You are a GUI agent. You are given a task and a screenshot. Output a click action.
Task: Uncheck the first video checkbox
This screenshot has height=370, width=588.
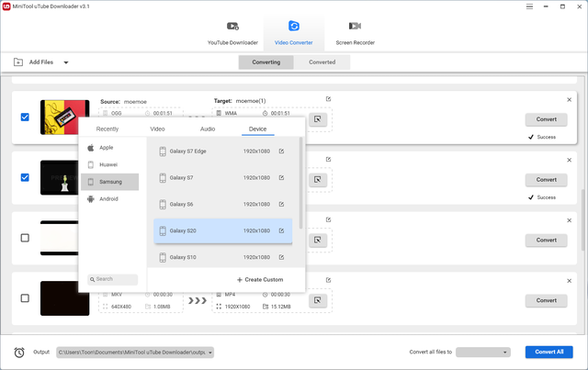click(x=25, y=118)
